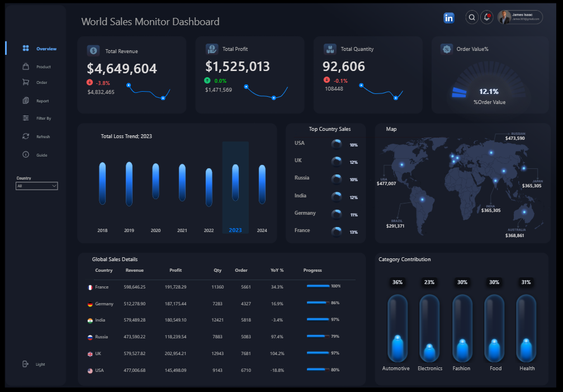Click UK YoY value 104.2%
The image size is (563, 392).
(x=277, y=353)
